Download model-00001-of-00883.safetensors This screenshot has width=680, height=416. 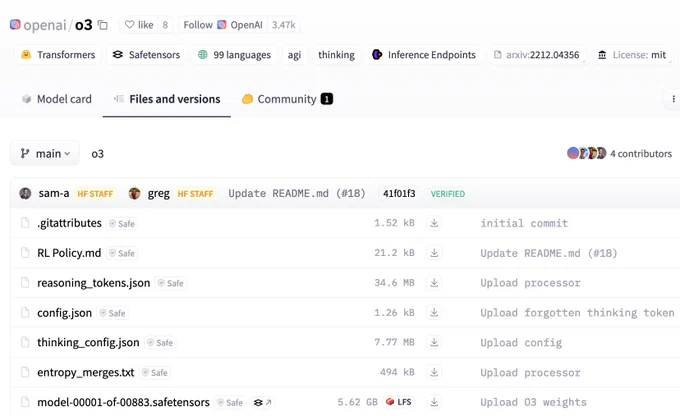pyautogui.click(x=434, y=403)
